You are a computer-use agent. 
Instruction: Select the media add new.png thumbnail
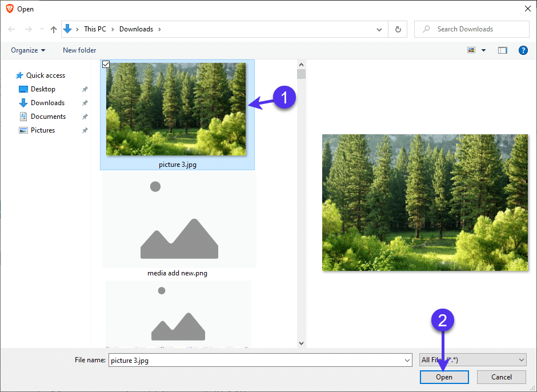(x=179, y=223)
